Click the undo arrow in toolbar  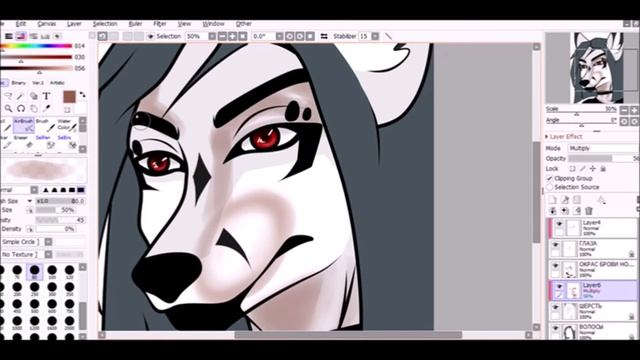tap(102, 36)
